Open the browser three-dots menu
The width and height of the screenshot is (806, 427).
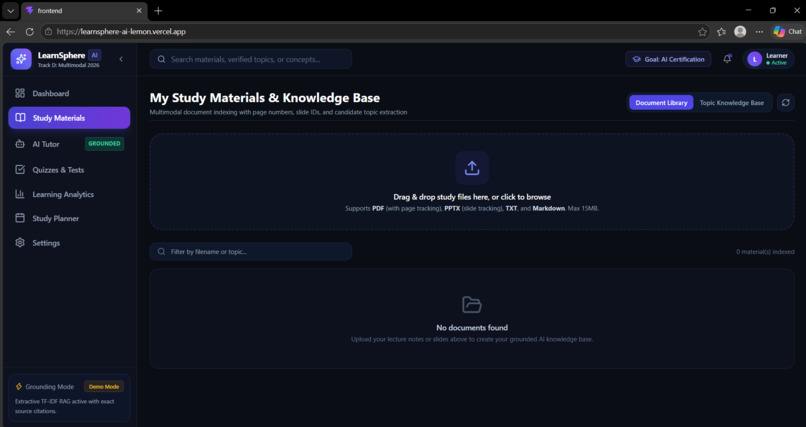coord(759,32)
